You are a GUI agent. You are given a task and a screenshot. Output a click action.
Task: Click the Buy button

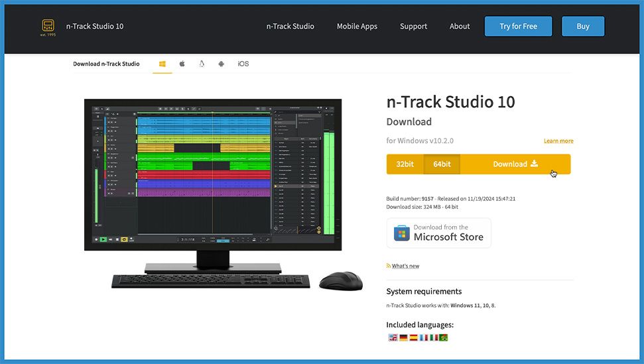[x=583, y=27]
